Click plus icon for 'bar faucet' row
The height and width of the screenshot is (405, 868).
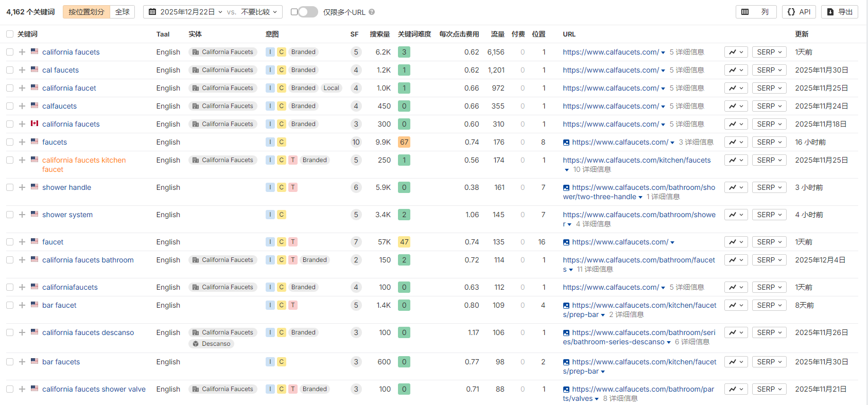[x=22, y=305]
